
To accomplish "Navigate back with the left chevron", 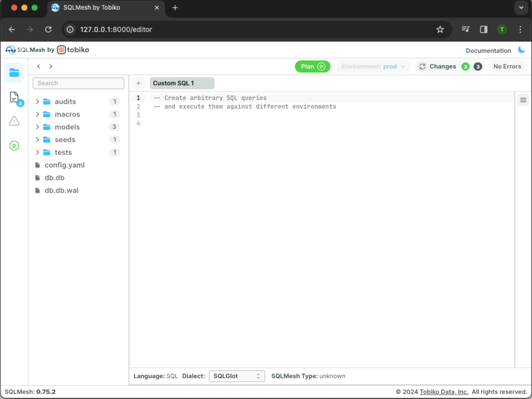I will [x=38, y=66].
